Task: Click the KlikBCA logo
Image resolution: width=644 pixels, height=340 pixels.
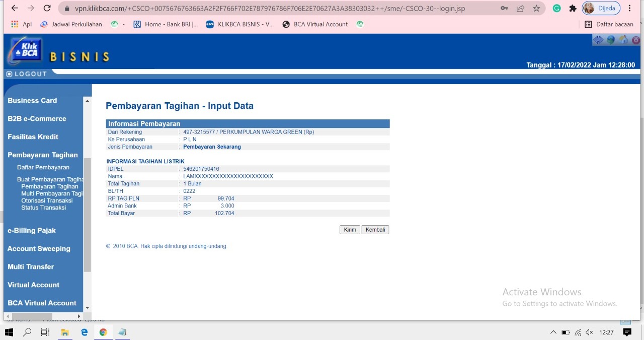Action: click(25, 52)
